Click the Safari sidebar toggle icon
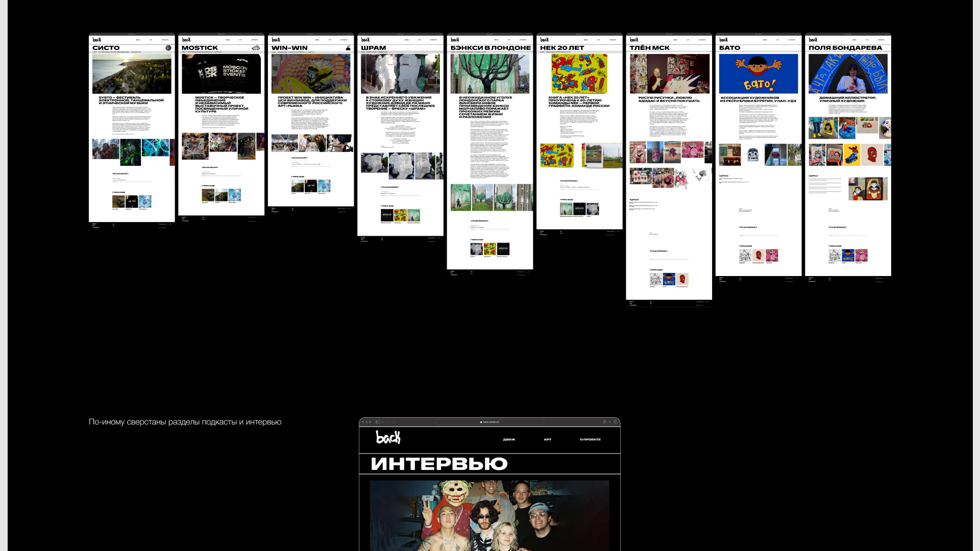Viewport: 980px width, 551px height. 377,422
